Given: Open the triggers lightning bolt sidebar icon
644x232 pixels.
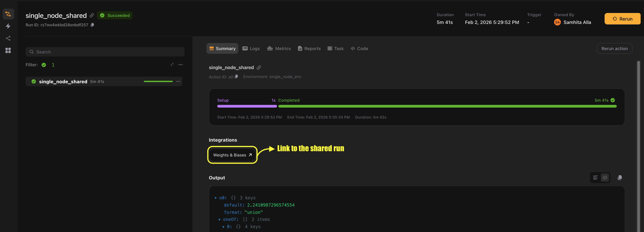Looking at the screenshot, I should tap(8, 26).
